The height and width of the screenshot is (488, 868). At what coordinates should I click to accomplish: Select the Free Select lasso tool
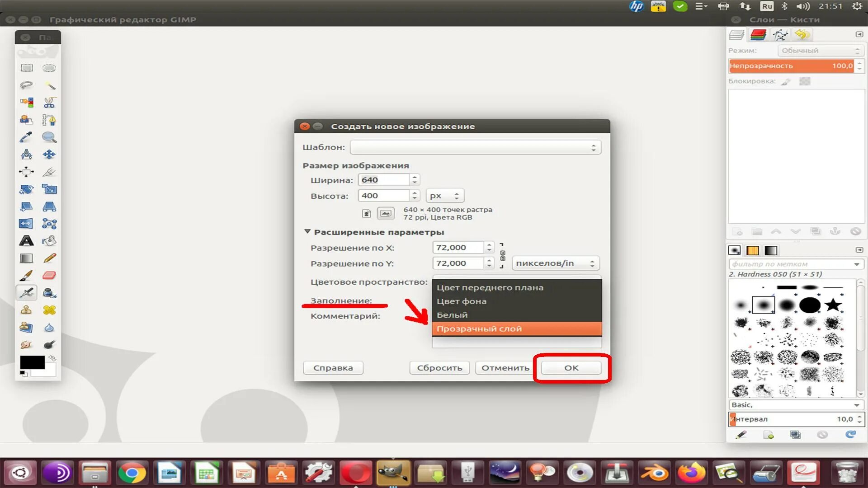coord(27,85)
